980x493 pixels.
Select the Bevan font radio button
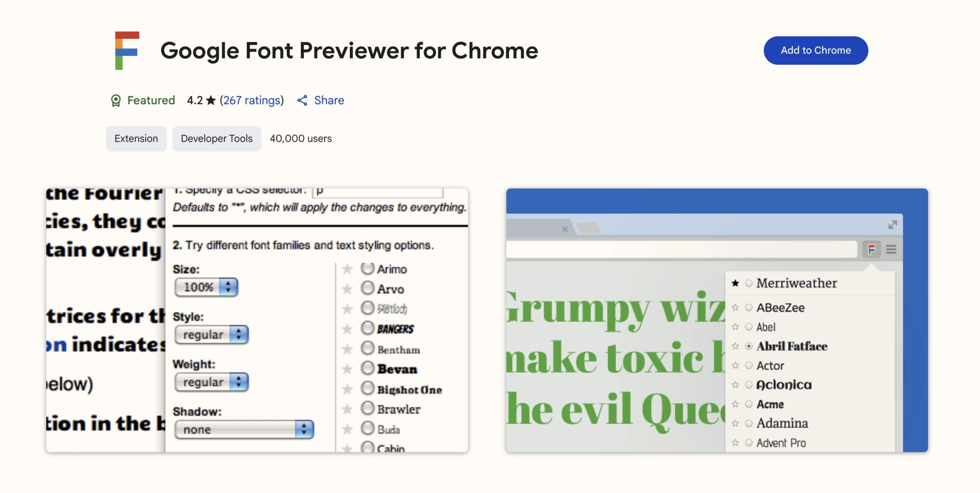click(367, 368)
